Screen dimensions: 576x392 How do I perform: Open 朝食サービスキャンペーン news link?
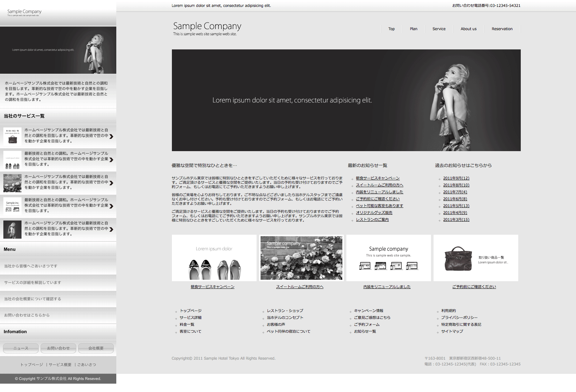coord(378,178)
